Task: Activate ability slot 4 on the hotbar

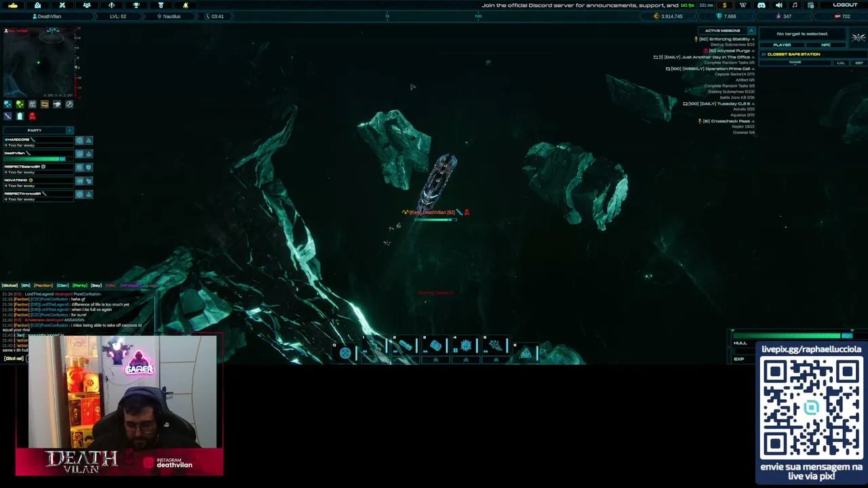Action: (x=466, y=346)
